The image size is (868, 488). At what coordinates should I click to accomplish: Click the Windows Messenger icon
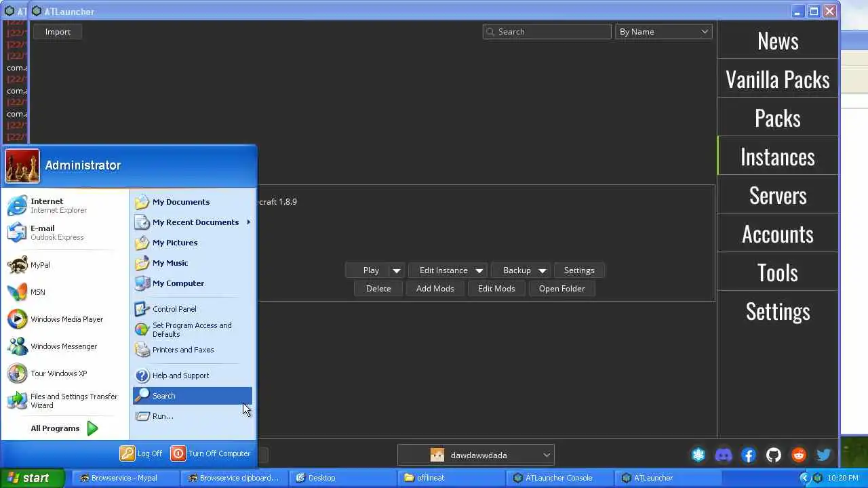point(17,346)
